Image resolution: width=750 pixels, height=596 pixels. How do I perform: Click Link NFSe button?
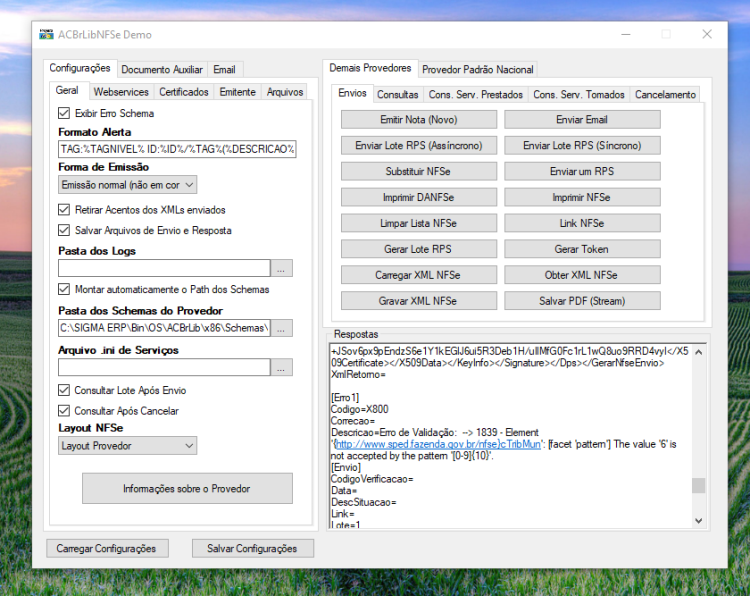[582, 223]
